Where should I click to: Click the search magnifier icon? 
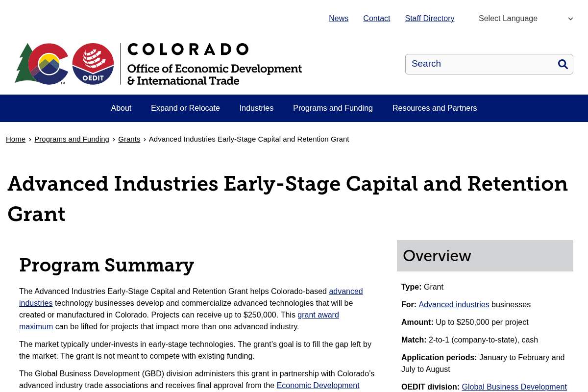[x=563, y=64]
